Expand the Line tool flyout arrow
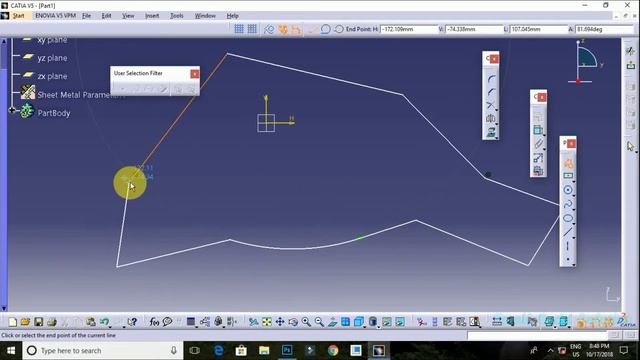 click(574, 237)
